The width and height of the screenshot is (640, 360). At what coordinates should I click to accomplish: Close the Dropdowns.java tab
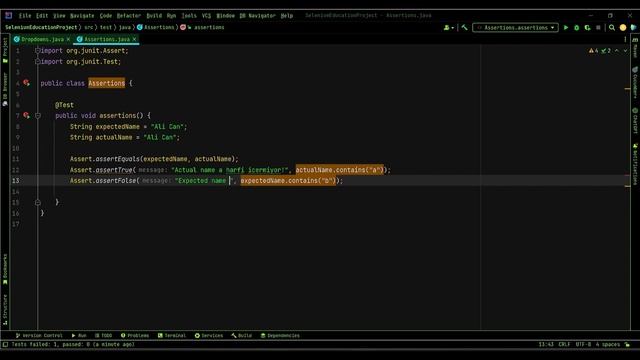pyautogui.click(x=68, y=39)
